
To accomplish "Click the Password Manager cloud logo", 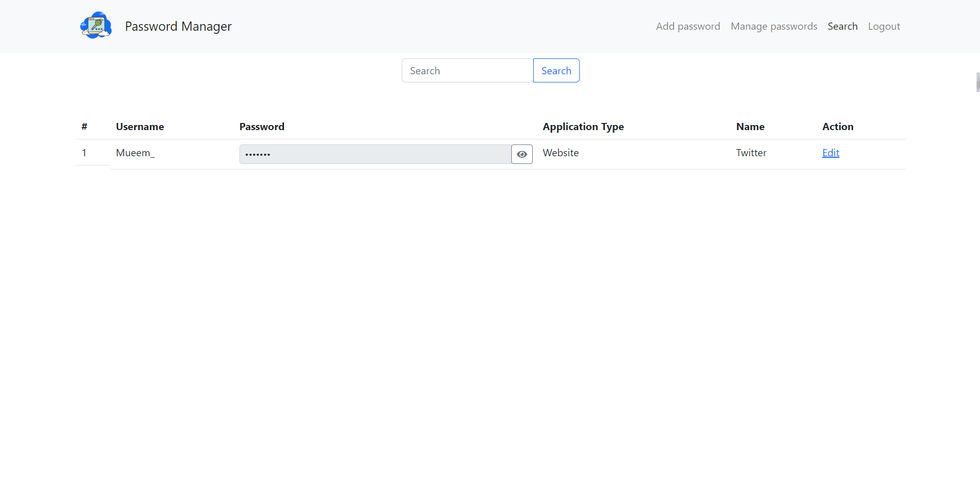I will click(x=96, y=26).
